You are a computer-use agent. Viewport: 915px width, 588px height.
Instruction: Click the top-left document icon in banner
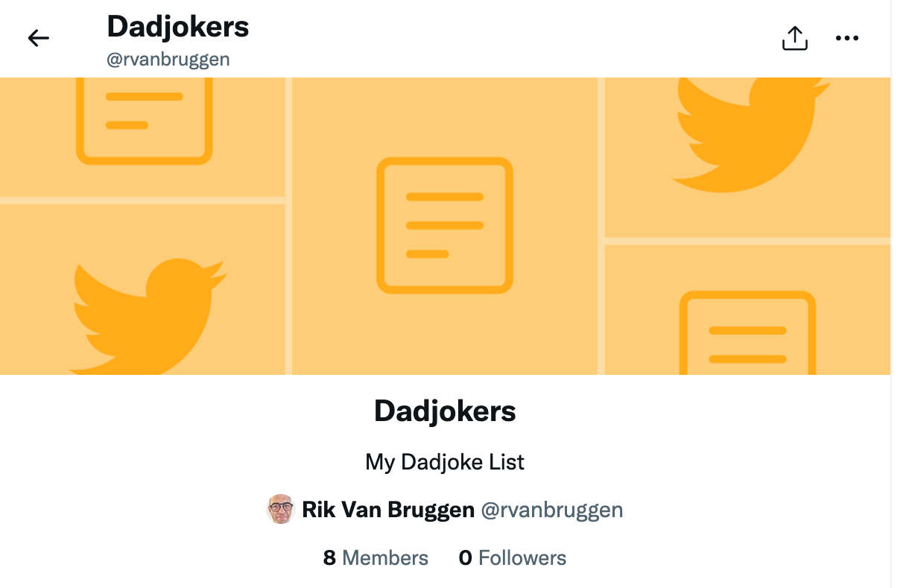coord(145,121)
